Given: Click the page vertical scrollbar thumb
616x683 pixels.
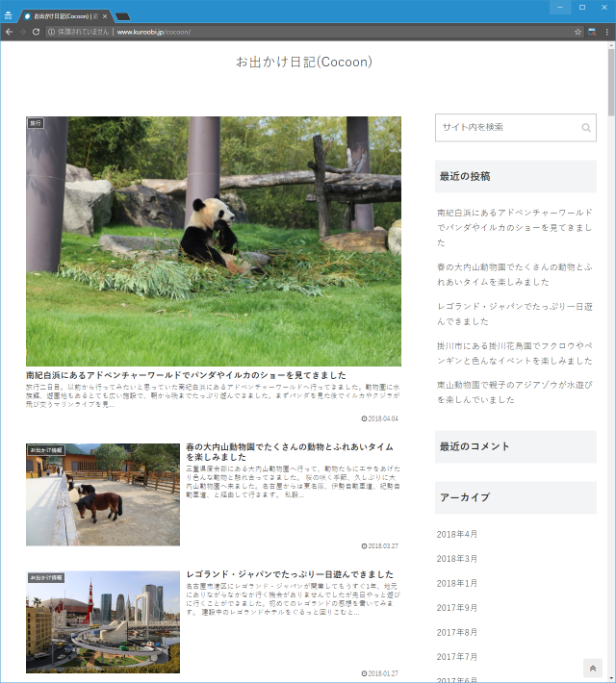Looking at the screenshot, I should [x=611, y=82].
